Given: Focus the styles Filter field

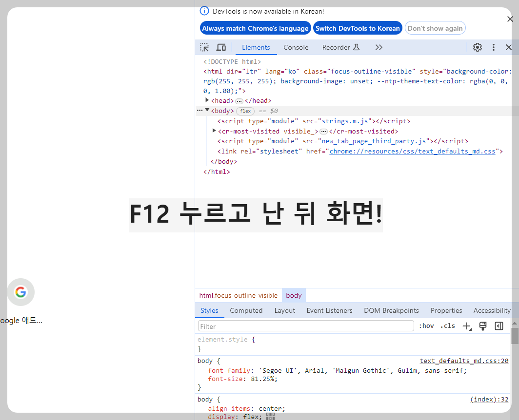Looking at the screenshot, I should click(306, 326).
